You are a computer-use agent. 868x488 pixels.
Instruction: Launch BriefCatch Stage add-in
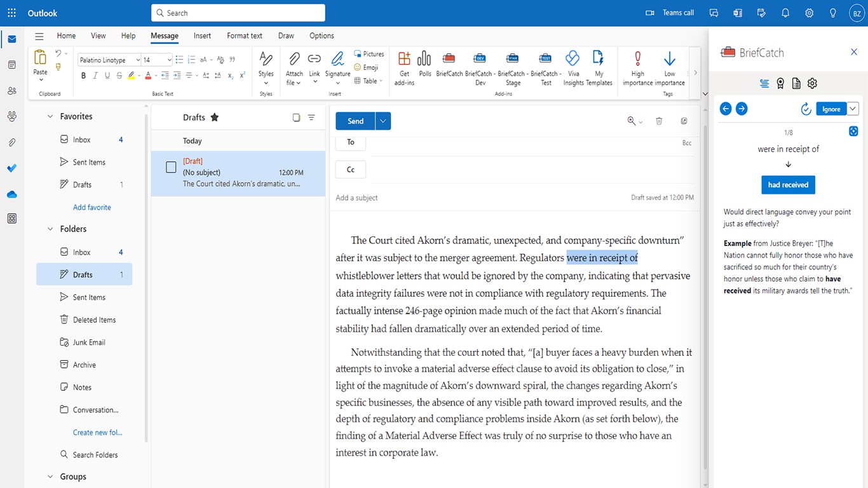pyautogui.click(x=512, y=68)
